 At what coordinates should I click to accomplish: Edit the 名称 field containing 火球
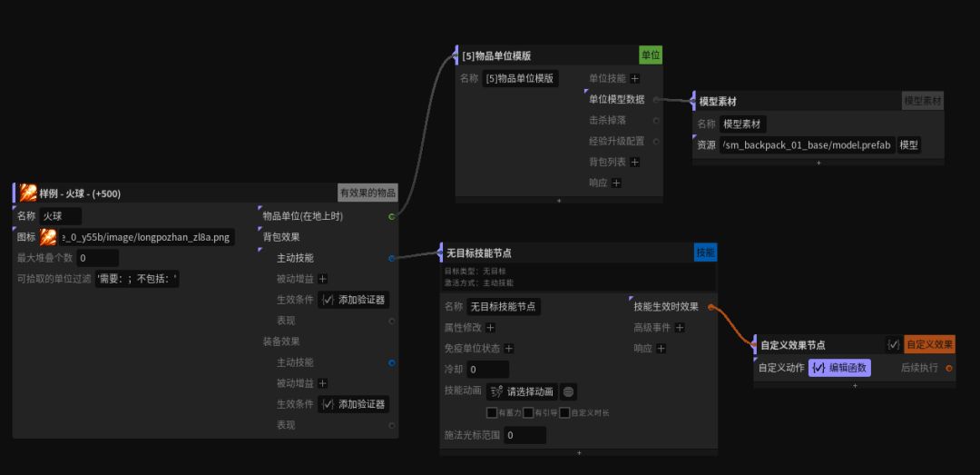pos(60,216)
